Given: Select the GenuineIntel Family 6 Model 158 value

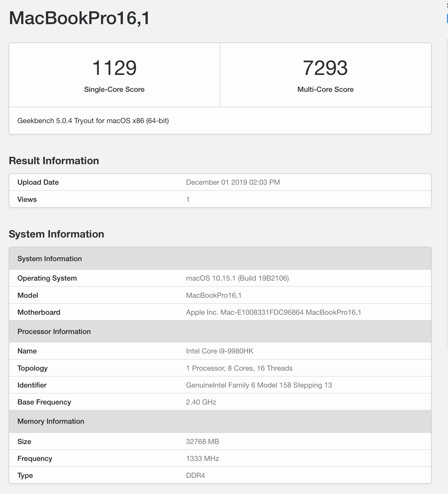Looking at the screenshot, I should [259, 385].
